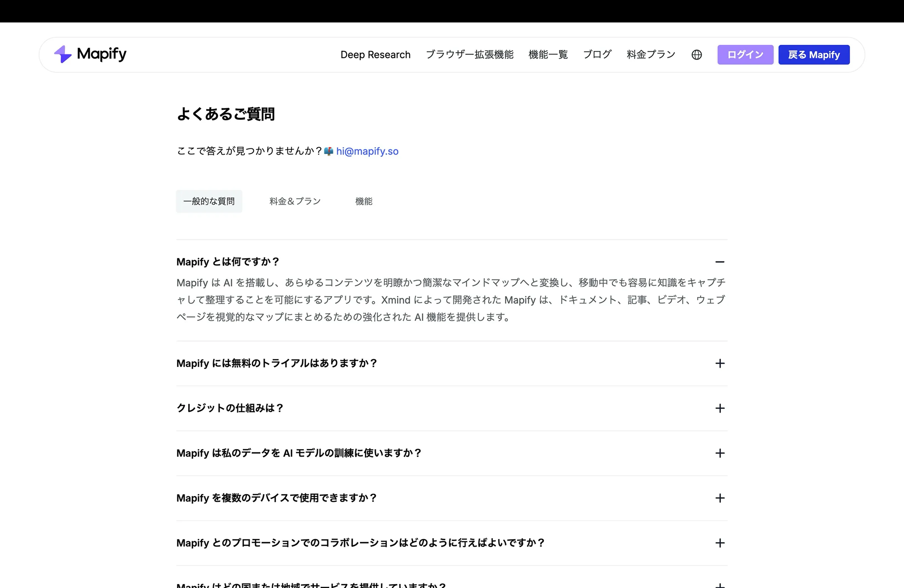Click the question 'Mapify とは何ですか？'
The height and width of the screenshot is (588, 904).
coord(228,262)
